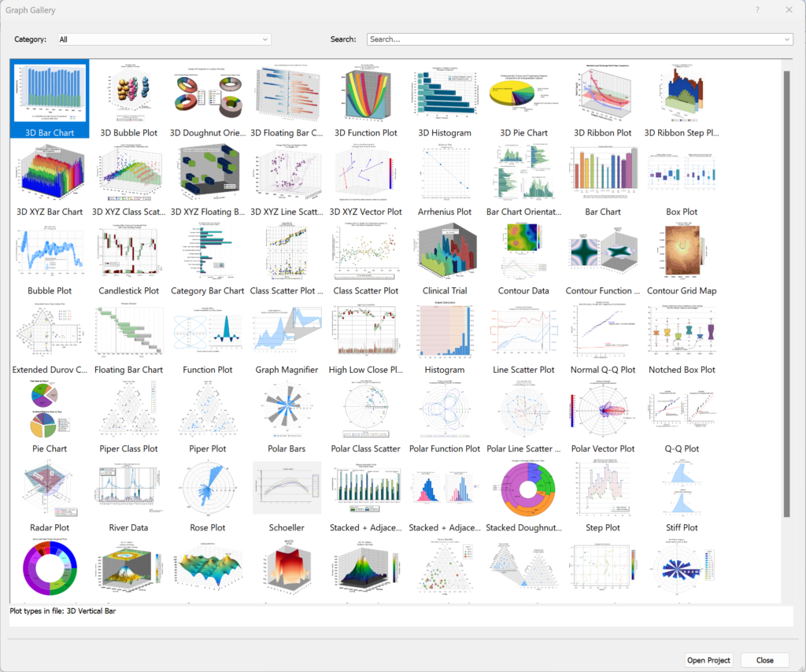Viewport: 806px width, 672px height.
Task: Click the Close button
Action: 764,660
